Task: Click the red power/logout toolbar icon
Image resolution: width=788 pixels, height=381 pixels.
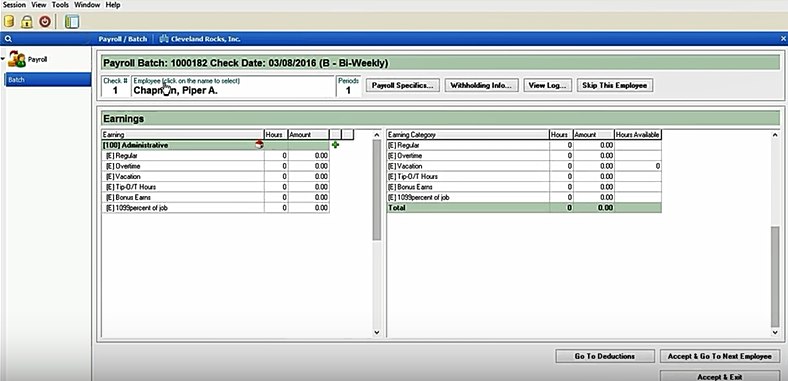Action: pos(45,22)
